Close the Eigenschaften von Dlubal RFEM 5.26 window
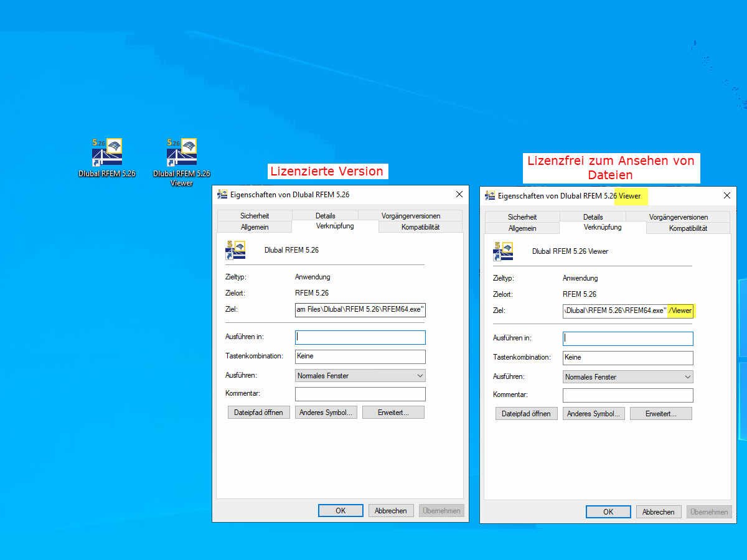Image resolution: width=747 pixels, height=560 pixels. (459, 194)
